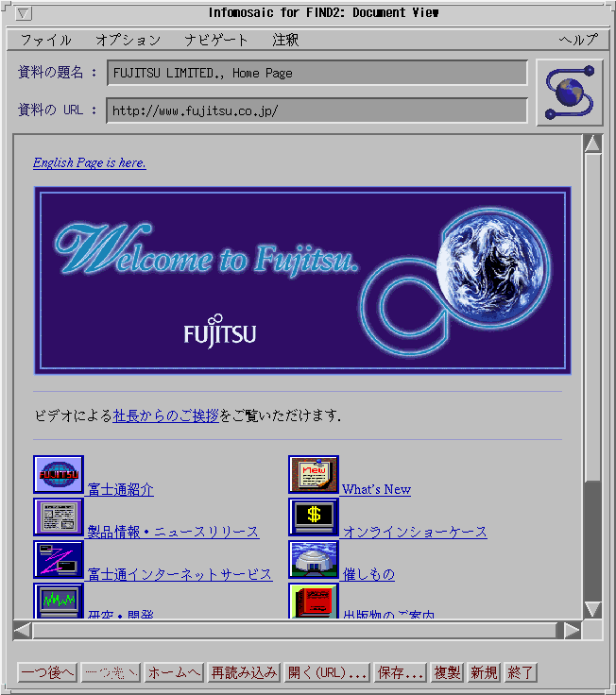Click the Fujitsu Internet Service computer icon

[x=59, y=560]
